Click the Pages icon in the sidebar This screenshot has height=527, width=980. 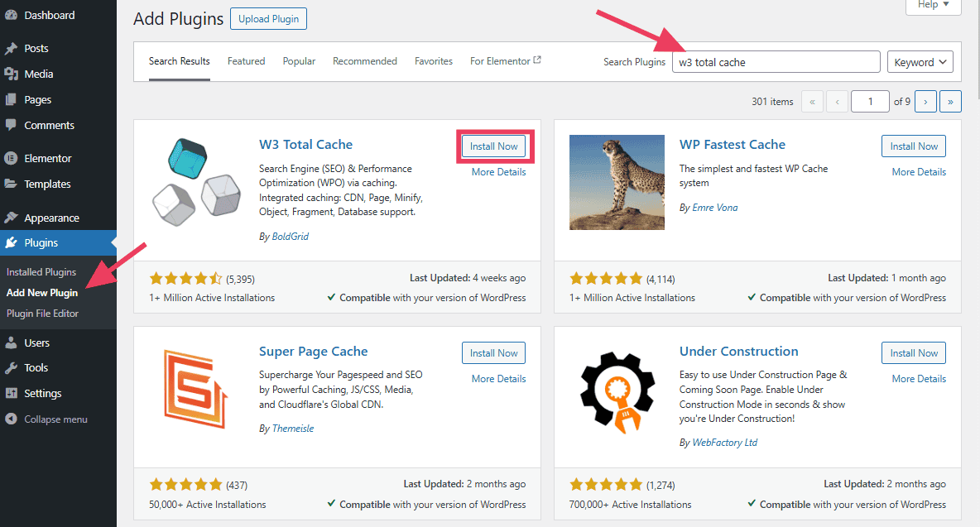click(12, 99)
